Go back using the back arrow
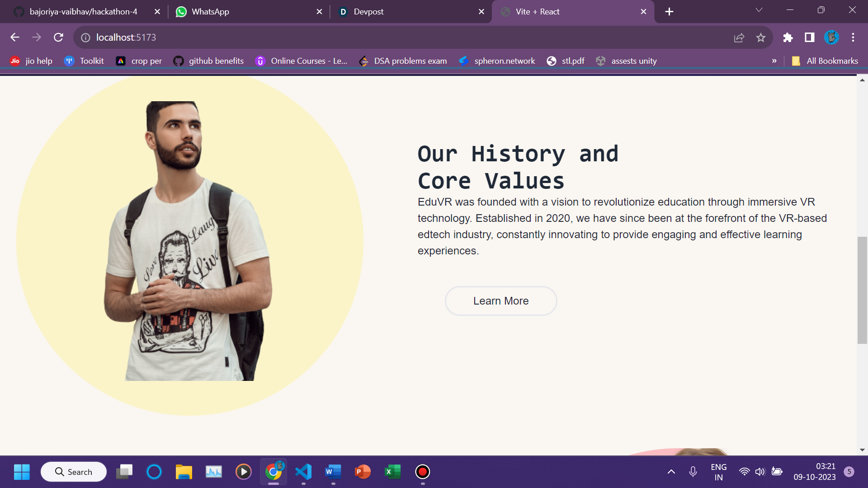 coord(15,38)
